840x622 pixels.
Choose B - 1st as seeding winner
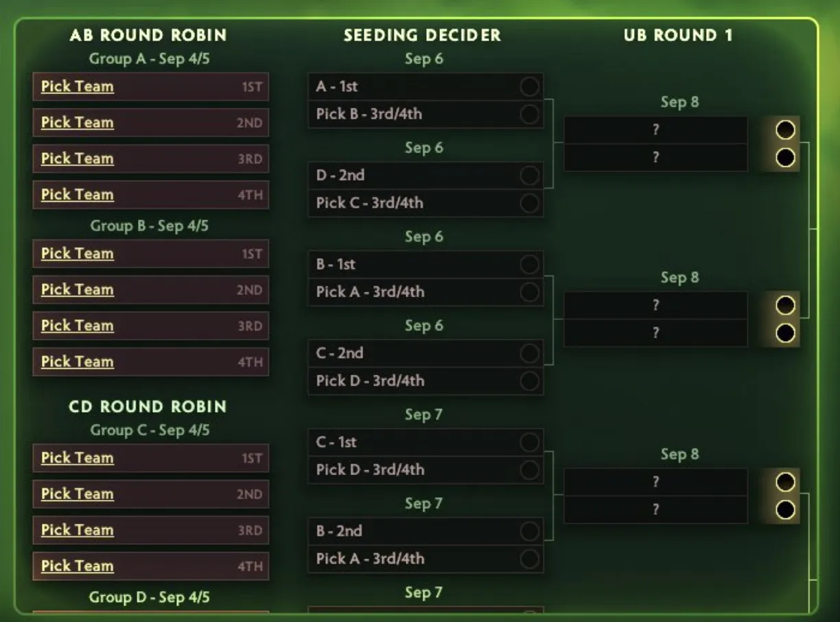pyautogui.click(x=529, y=264)
